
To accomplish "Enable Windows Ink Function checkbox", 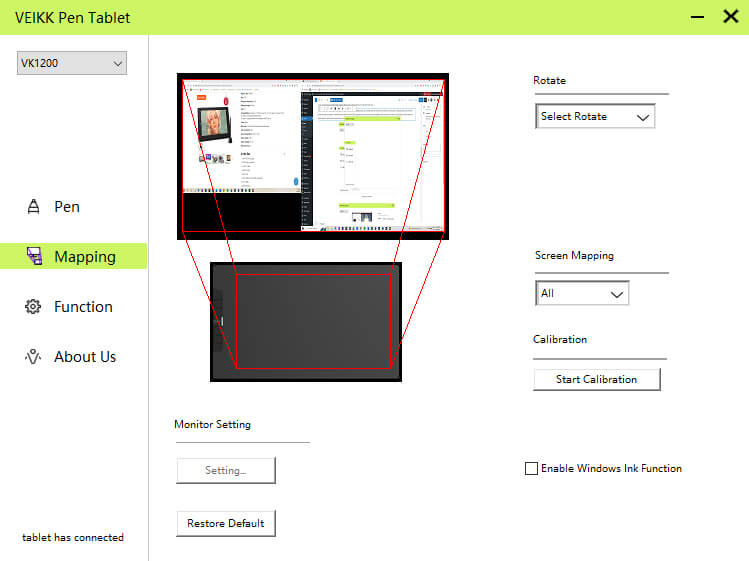I will click(531, 469).
